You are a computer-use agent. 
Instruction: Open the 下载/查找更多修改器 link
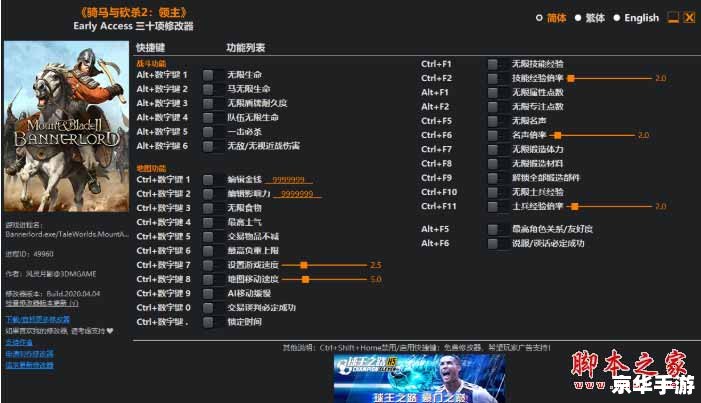tap(38, 319)
